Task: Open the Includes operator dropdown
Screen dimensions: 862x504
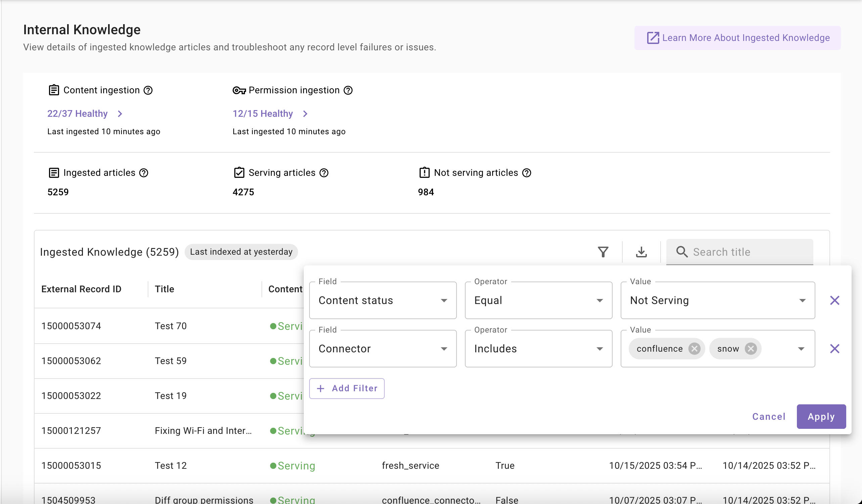Action: pos(538,349)
